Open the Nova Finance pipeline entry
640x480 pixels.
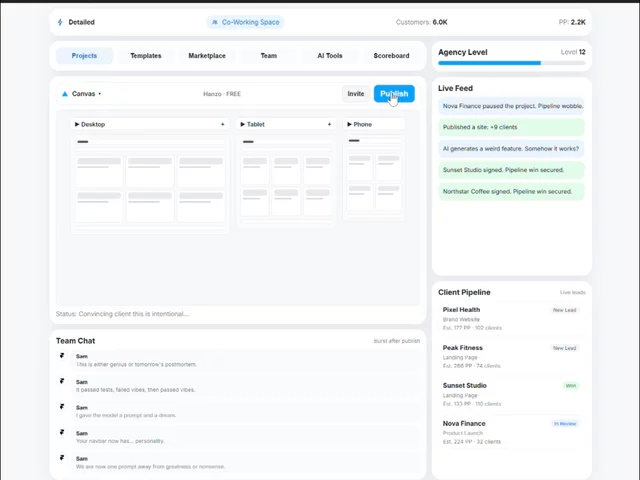pyautogui.click(x=512, y=432)
